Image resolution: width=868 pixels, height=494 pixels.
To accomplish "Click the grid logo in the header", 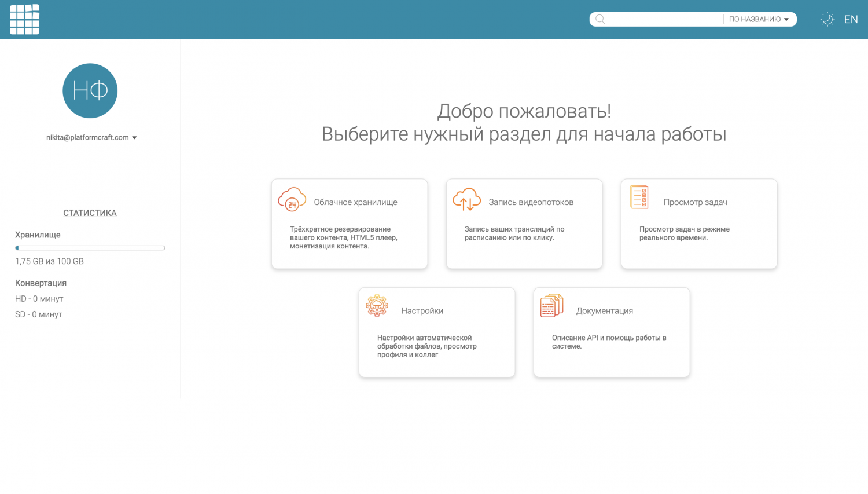I will [x=24, y=20].
